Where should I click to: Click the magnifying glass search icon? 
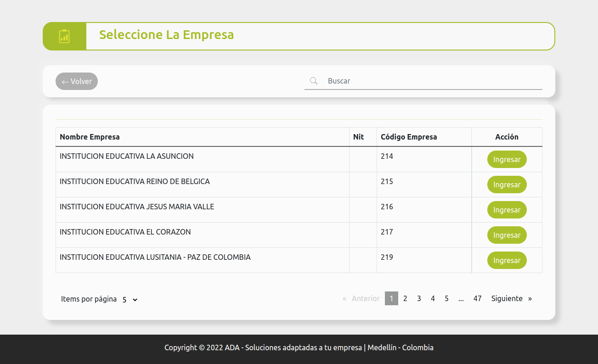tap(314, 81)
